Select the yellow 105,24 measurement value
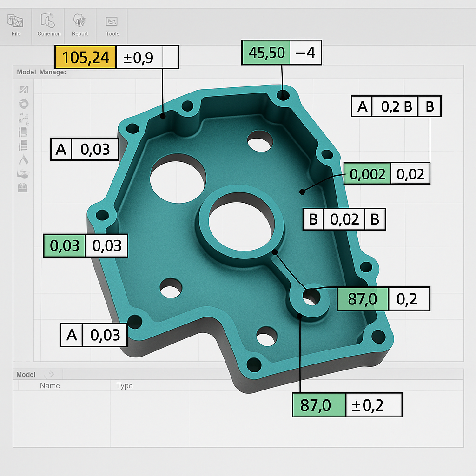The height and width of the screenshot is (476, 476). click(x=86, y=57)
